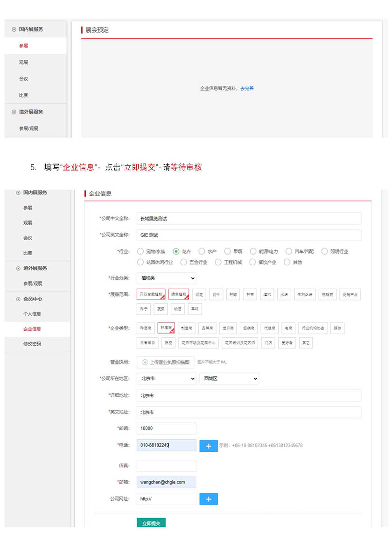
Task: Toggle the 境外展服务 section icon in top sidebar
Action: point(14,112)
